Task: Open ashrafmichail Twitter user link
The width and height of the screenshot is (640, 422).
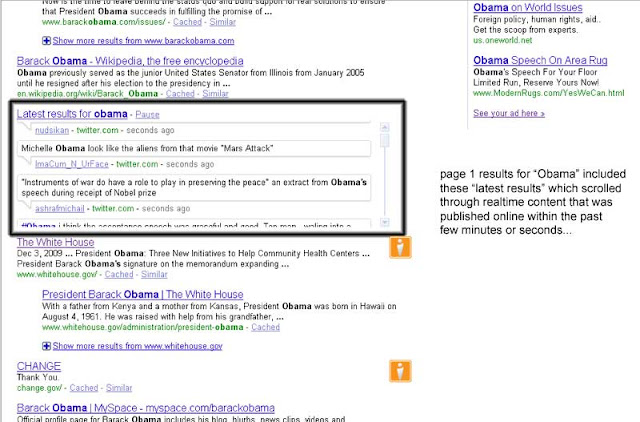Action: [x=60, y=209]
